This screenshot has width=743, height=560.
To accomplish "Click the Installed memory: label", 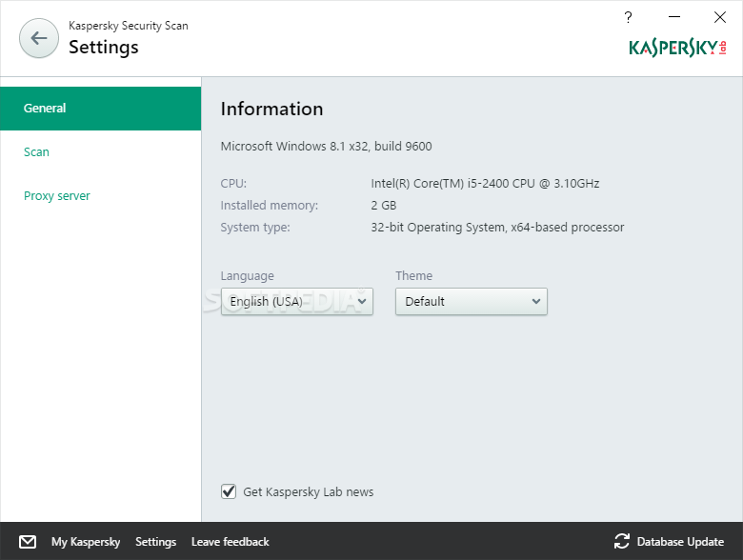I will pos(270,205).
